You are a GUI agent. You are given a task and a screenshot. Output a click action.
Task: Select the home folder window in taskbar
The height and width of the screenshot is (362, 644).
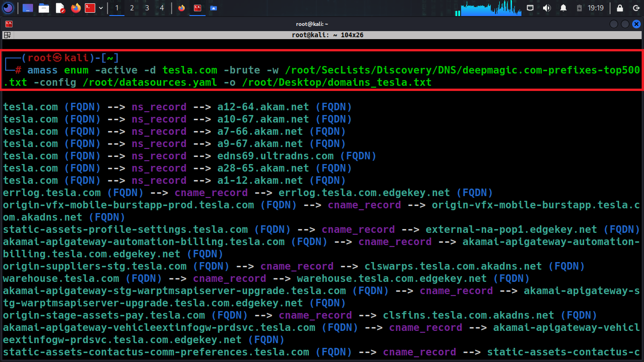click(214, 8)
